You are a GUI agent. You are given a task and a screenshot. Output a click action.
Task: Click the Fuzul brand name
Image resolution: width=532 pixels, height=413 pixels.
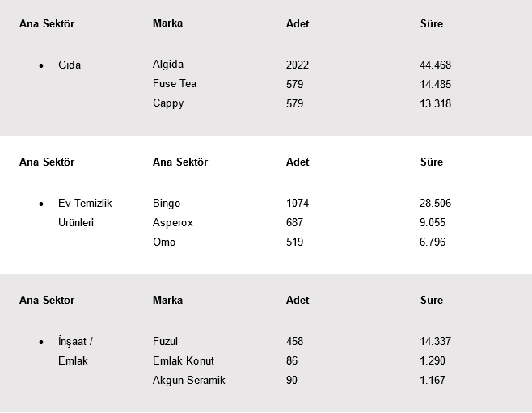click(x=165, y=341)
